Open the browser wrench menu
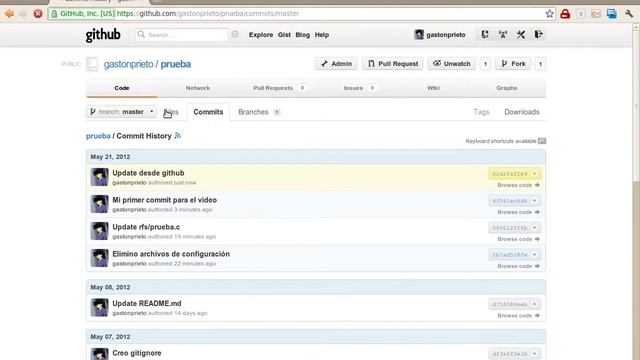The image size is (640, 360). coord(629,14)
